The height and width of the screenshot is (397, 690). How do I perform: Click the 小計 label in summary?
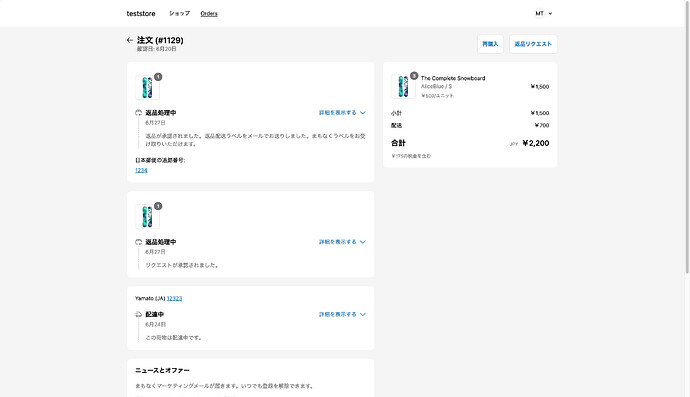click(396, 113)
